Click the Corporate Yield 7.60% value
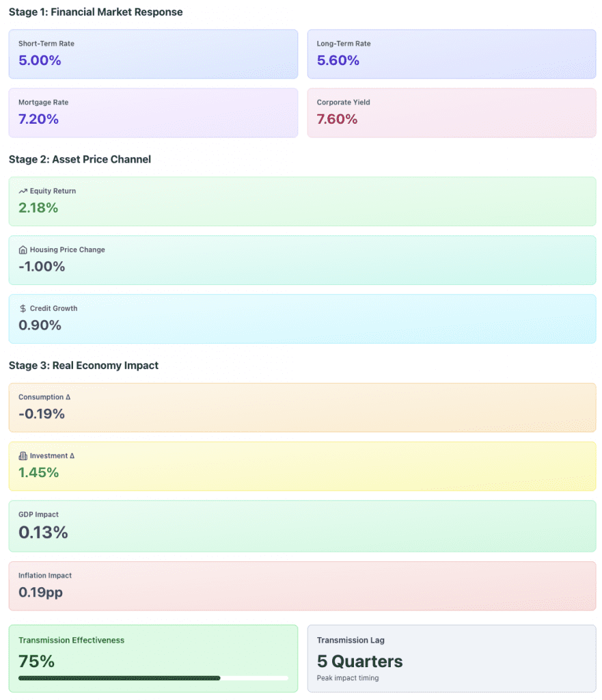Screen dimensions: 602x700 (x=336, y=118)
